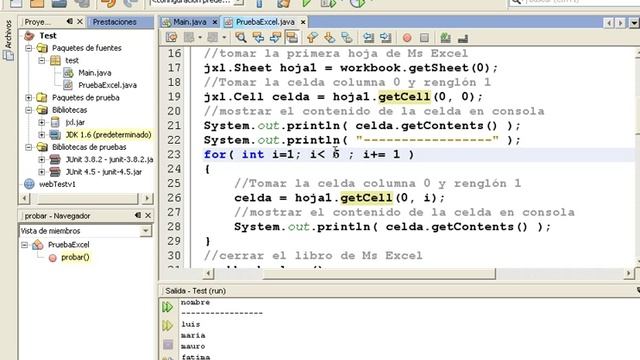The height and width of the screenshot is (360, 640).
Task: Go to previous bookmark icon
Action: tap(312, 38)
